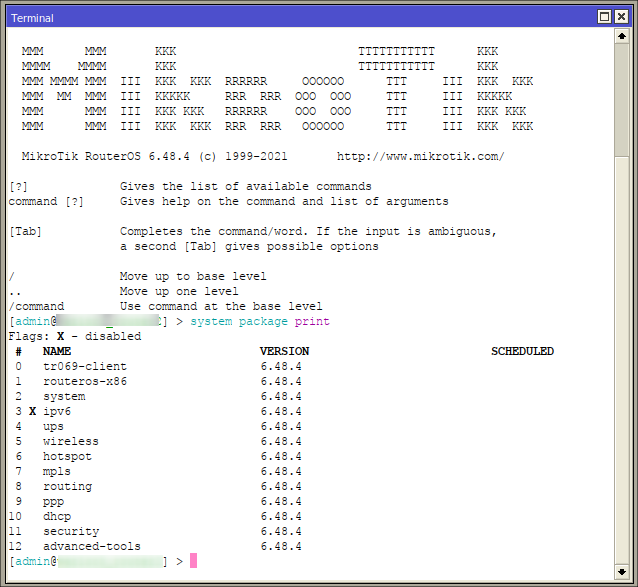The width and height of the screenshot is (638, 587).
Task: Click the scrollbar up arrow
Action: (622, 37)
